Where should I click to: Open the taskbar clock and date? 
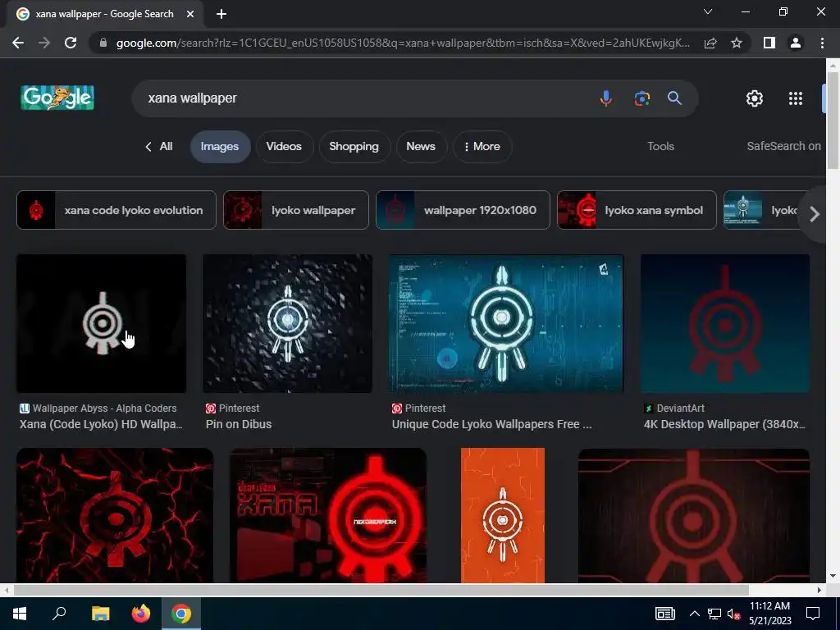(x=769, y=614)
